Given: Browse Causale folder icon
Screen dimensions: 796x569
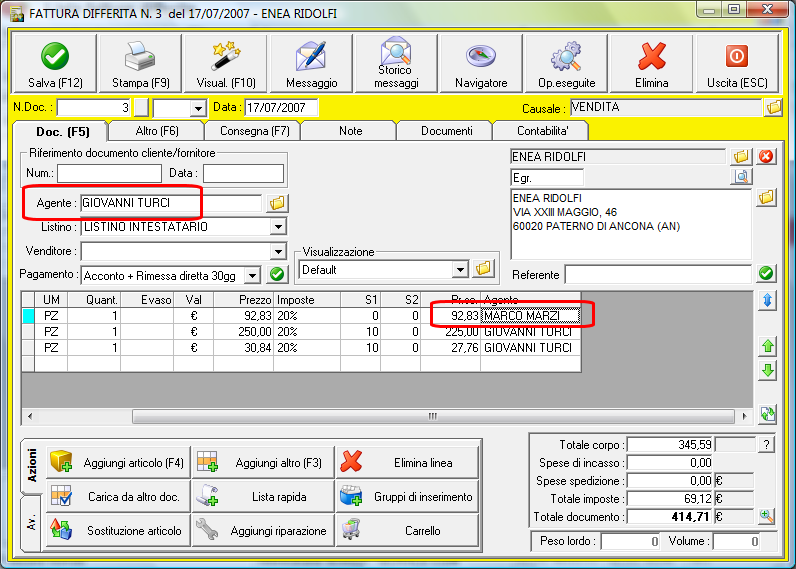Looking at the screenshot, I should [774, 107].
